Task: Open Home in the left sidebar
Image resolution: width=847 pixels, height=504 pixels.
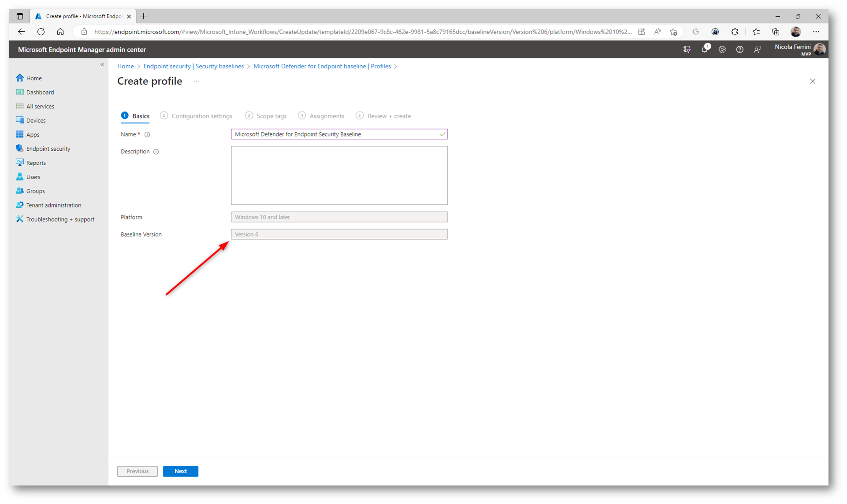Action: click(x=29, y=78)
